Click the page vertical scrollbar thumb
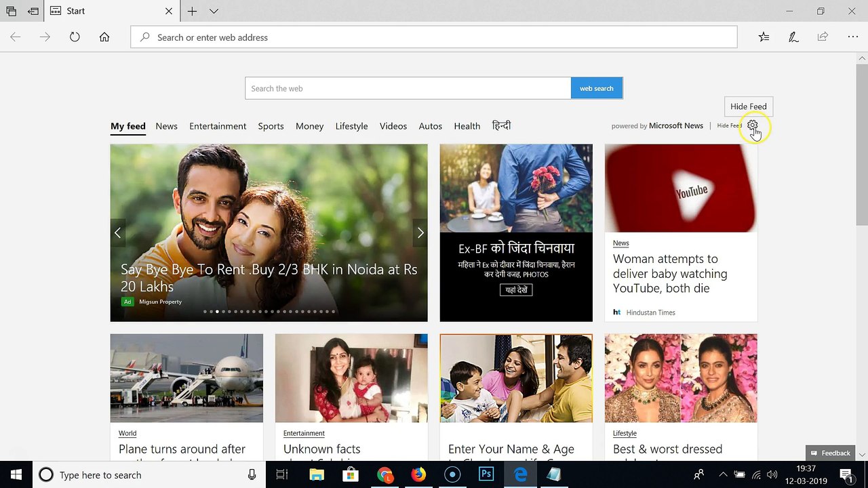Screen dimensions: 868x488 [x=862, y=144]
